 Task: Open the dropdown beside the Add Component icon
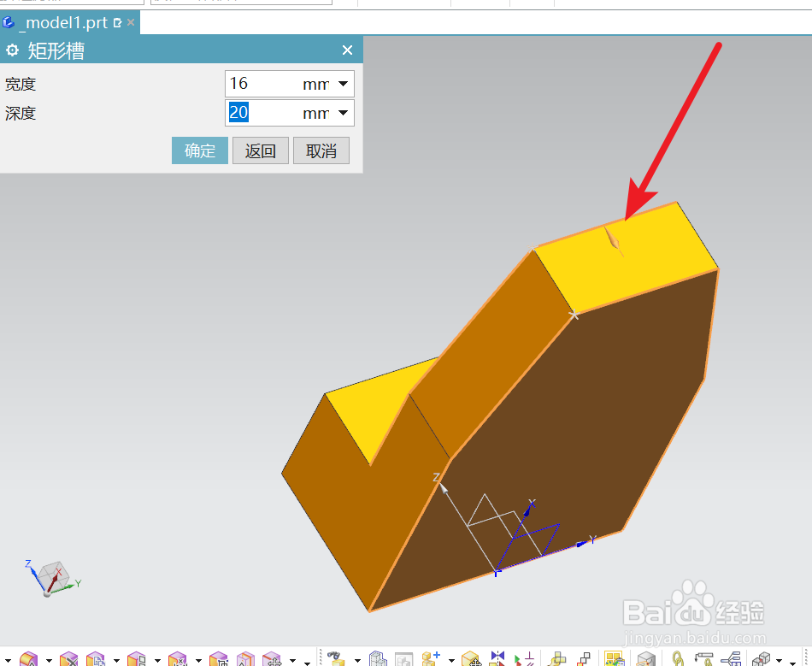451,660
